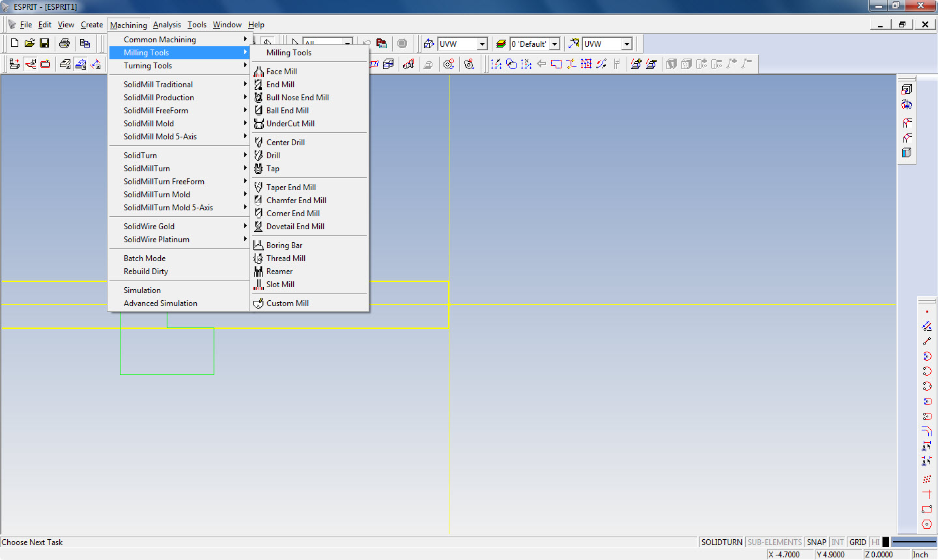Screen dimensions: 938x560
Task: Click the layers icon beside '0 Default'
Action: [501, 44]
